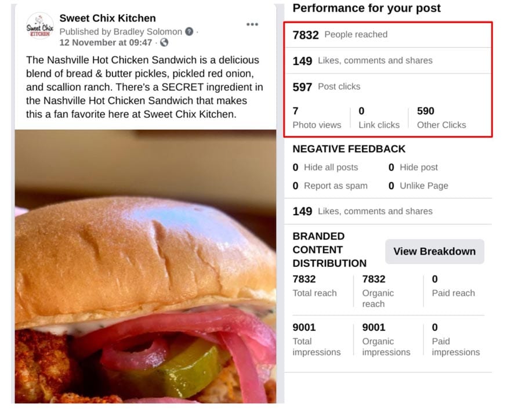Click the Sweet Chix Kitchen profile logo
Image resolution: width=522 pixels, height=420 pixels.
[x=39, y=26]
